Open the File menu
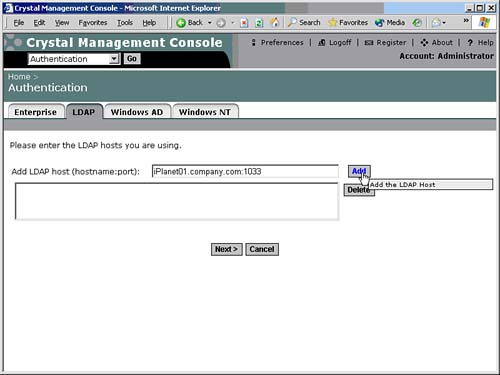Image resolution: width=500 pixels, height=375 pixels. tap(19, 23)
